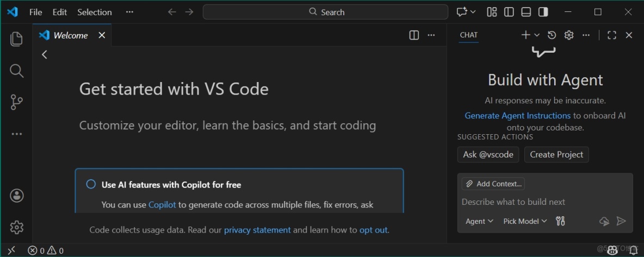The width and height of the screenshot is (644, 257).
Task: Open the Source Control view
Action: 16,102
